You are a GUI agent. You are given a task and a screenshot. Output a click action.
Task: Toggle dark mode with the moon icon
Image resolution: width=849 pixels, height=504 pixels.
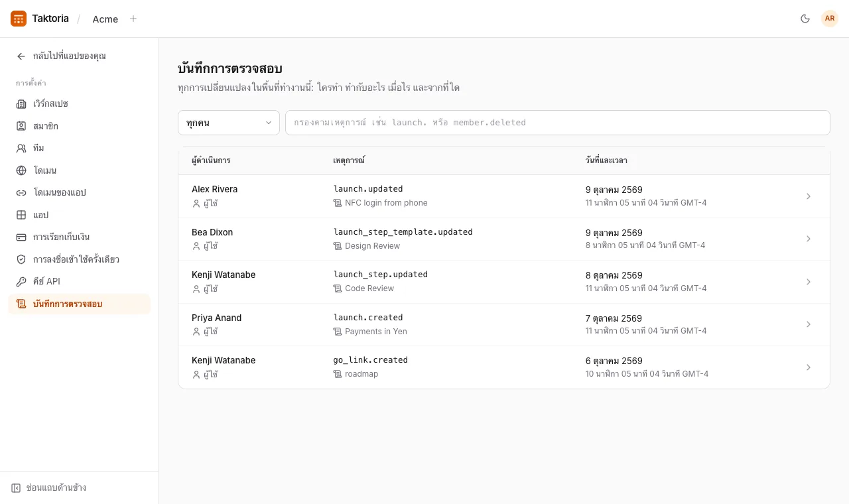point(805,19)
